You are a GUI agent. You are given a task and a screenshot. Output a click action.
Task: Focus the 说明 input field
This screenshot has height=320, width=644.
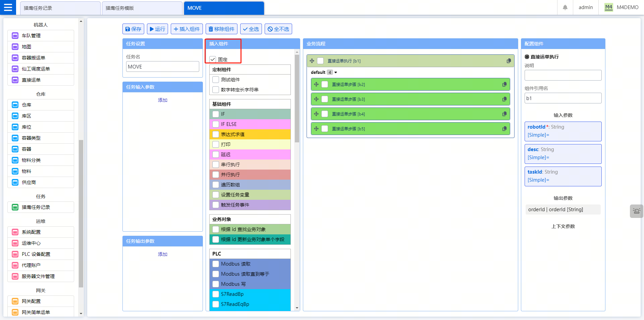pos(563,75)
